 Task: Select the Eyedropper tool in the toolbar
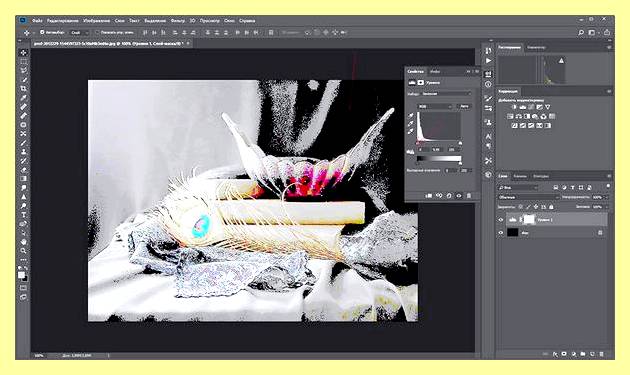[24, 98]
